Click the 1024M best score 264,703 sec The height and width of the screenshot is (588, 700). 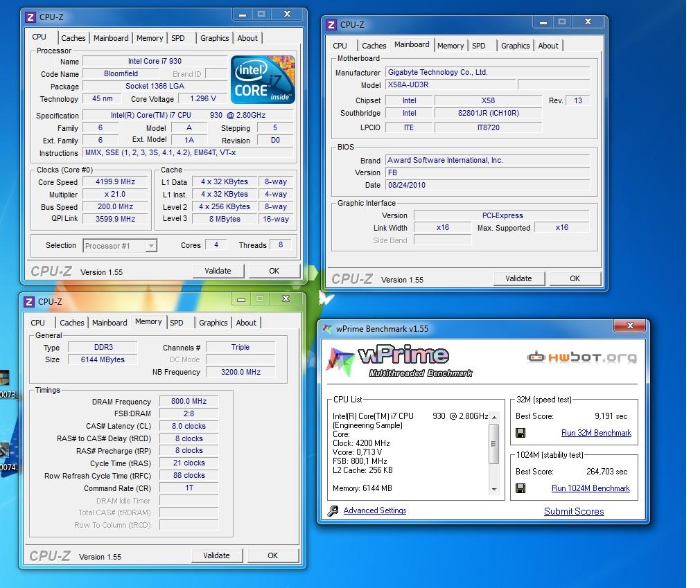click(x=606, y=472)
